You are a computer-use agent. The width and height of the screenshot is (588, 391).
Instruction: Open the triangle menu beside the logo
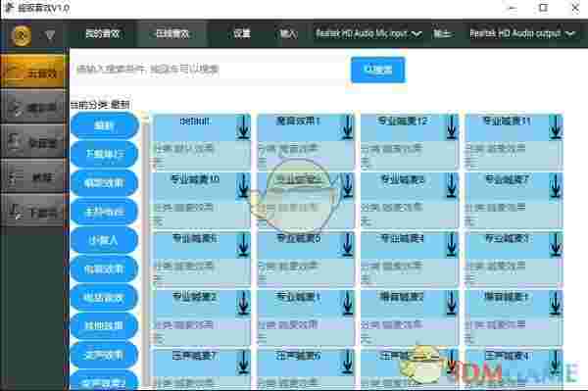pos(50,35)
